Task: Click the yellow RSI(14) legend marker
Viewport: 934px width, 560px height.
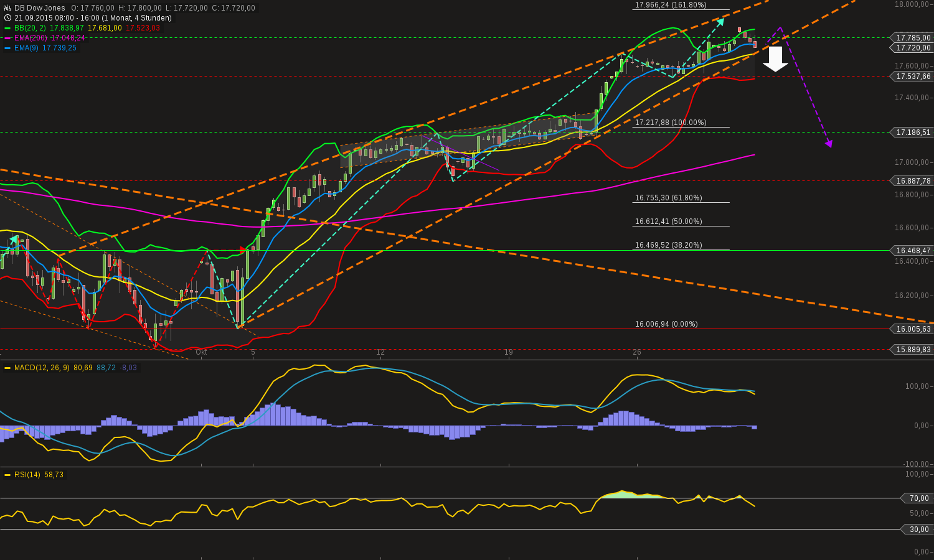Action: pyautogui.click(x=7, y=475)
